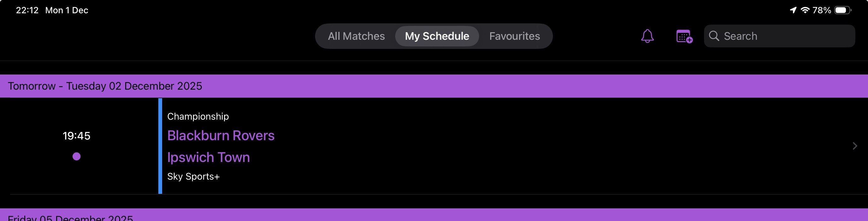868x221 pixels.
Task: Open match details via right chevron
Action: (854, 146)
